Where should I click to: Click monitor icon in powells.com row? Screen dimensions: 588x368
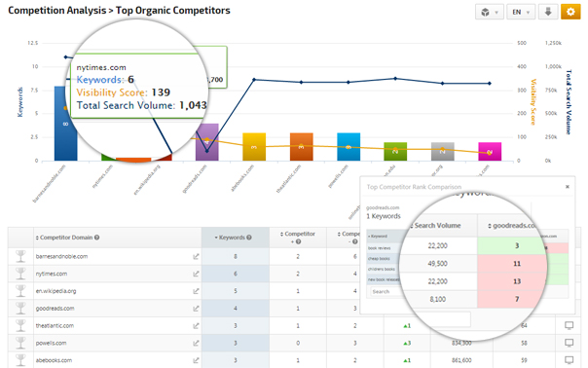(x=569, y=343)
